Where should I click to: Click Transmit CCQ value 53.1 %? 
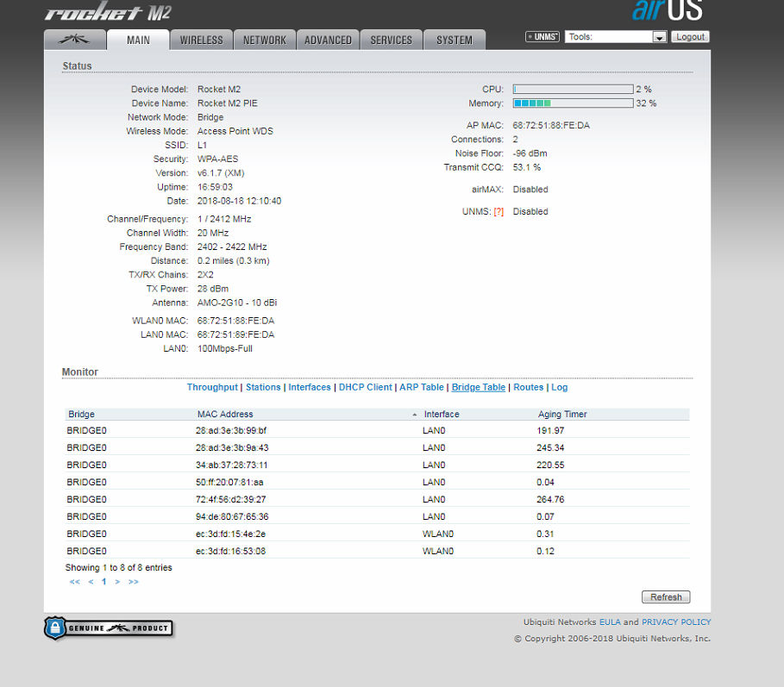pos(526,167)
